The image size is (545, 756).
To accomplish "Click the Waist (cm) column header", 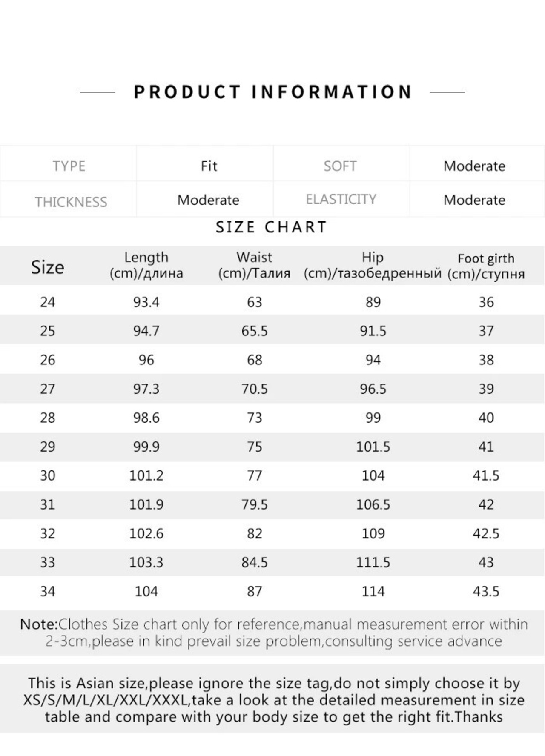I will tap(254, 265).
